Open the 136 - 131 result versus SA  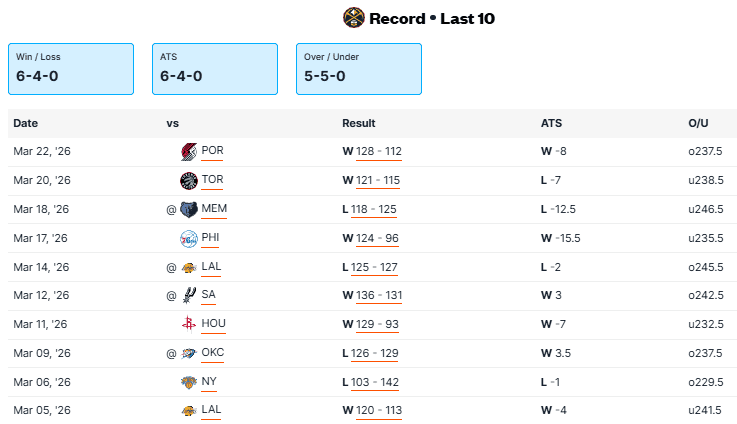pos(378,296)
